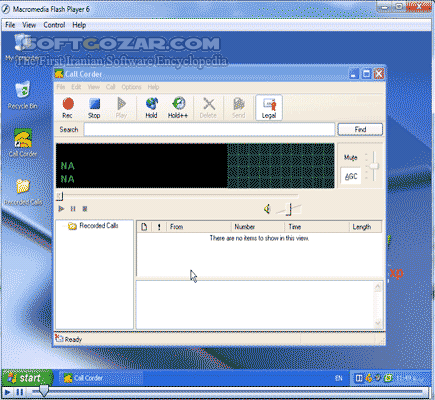Viewport: 435px width, 400px height.
Task: Click the Mute label above the AGC button
Action: pyautogui.click(x=351, y=157)
